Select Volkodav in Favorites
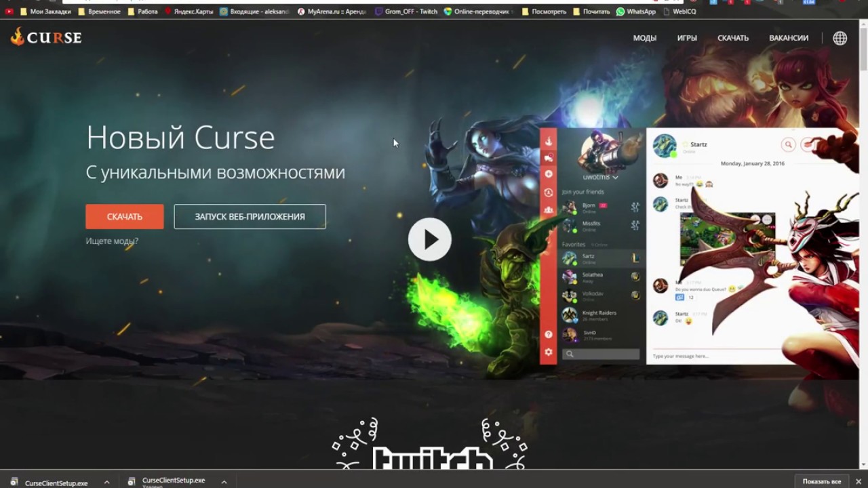The height and width of the screenshot is (488, 868). (x=600, y=296)
